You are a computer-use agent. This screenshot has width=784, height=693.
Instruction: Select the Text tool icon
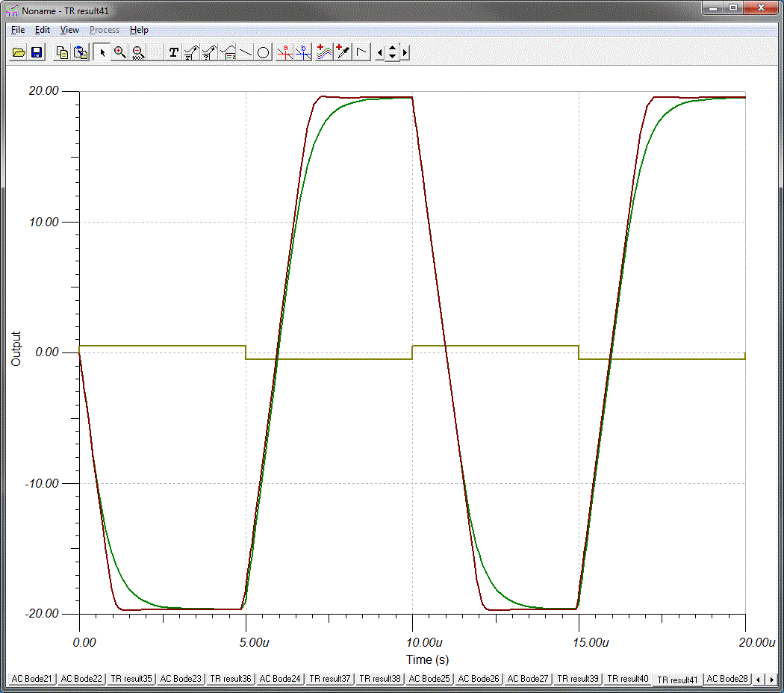click(174, 52)
